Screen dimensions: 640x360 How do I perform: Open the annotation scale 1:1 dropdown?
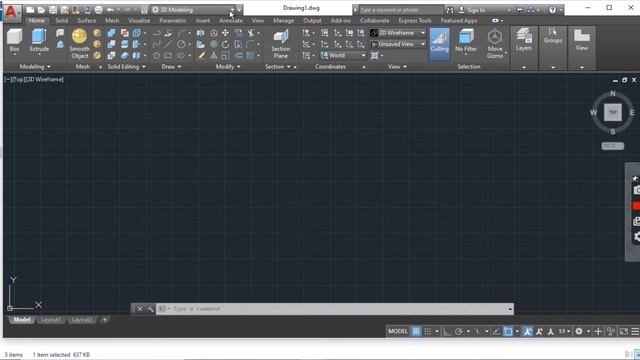[564, 331]
